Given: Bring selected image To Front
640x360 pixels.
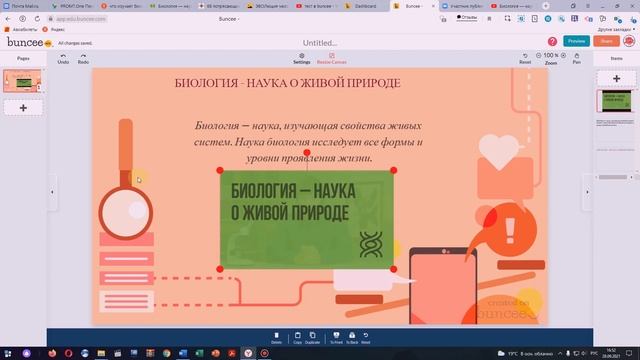Looking at the screenshot, I should [336, 338].
